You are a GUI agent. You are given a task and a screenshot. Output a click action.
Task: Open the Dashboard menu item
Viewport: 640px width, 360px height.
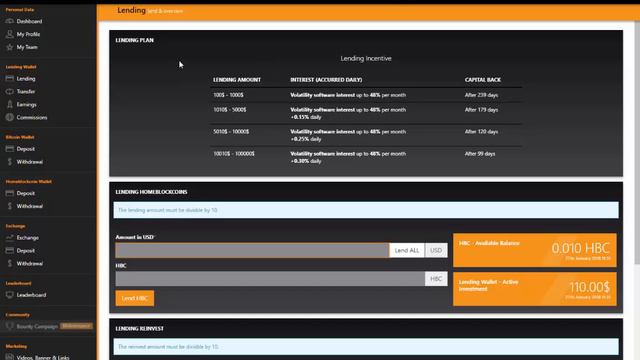(29, 21)
